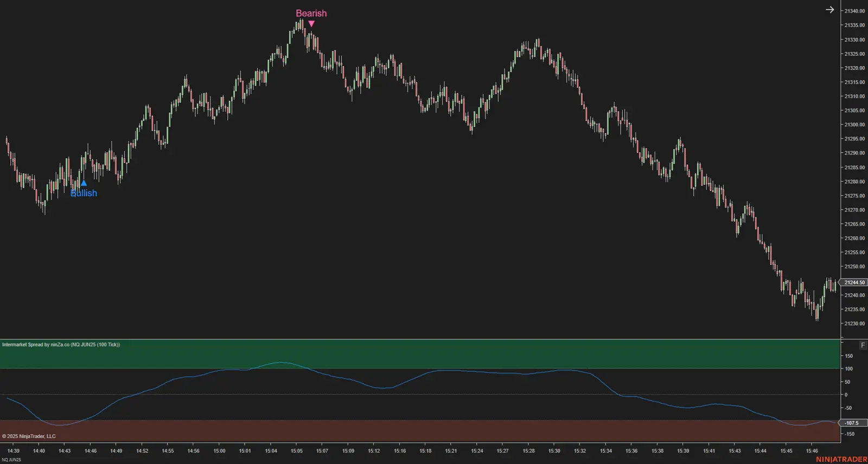Click the 14:55 time axis label
Screen dimensions: 868x464
(168, 451)
